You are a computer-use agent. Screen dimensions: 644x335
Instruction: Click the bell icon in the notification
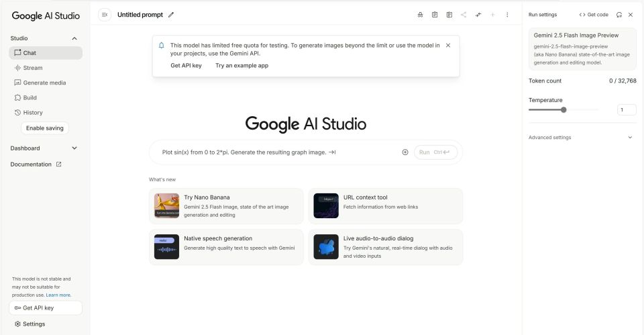click(x=162, y=45)
